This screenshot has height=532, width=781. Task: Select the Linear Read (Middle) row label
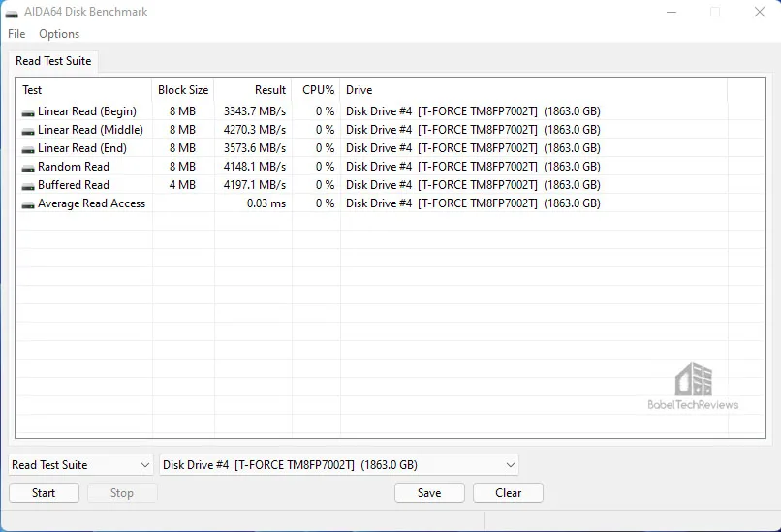pyautogui.click(x=91, y=130)
